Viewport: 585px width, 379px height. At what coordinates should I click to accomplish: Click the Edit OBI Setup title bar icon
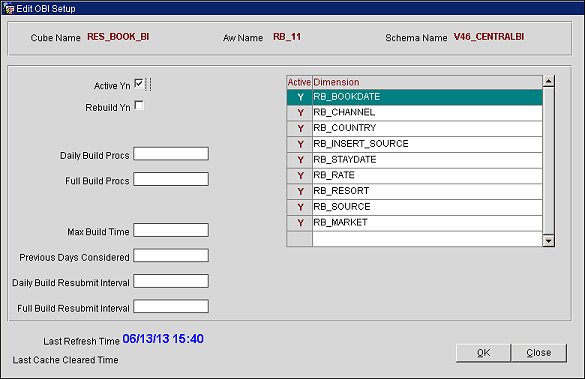pos(8,8)
